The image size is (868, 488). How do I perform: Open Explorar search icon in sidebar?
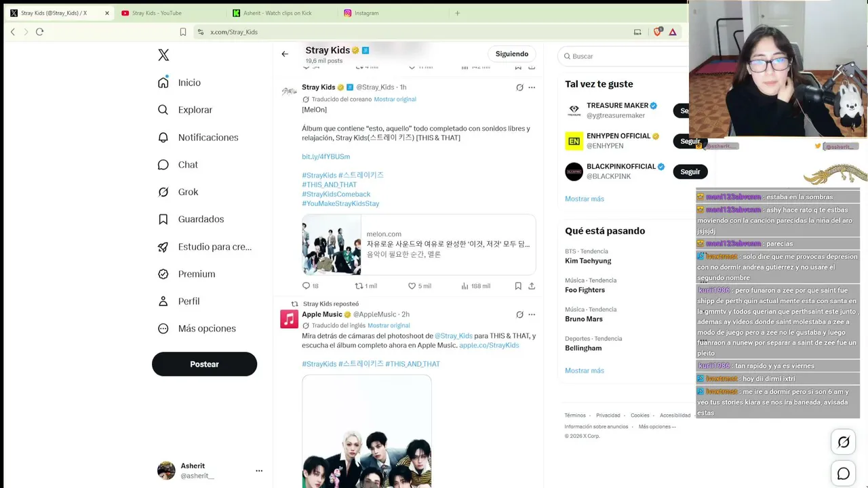[x=163, y=110]
